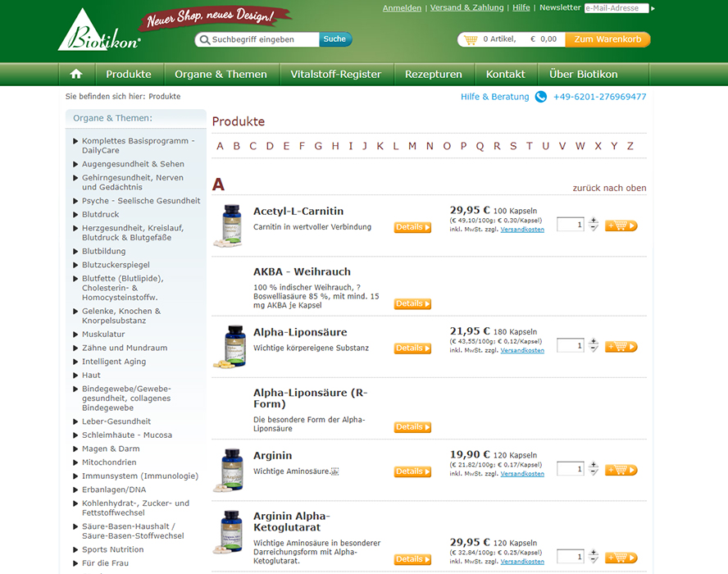Image resolution: width=728 pixels, height=574 pixels.
Task: Open the Über Biotikon menu
Action: pyautogui.click(x=584, y=75)
